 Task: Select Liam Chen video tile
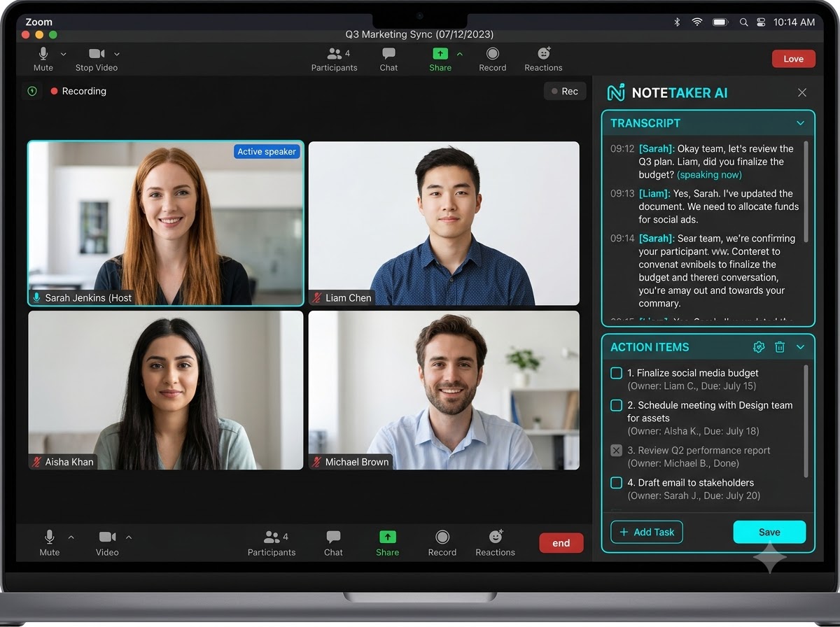[x=444, y=223]
